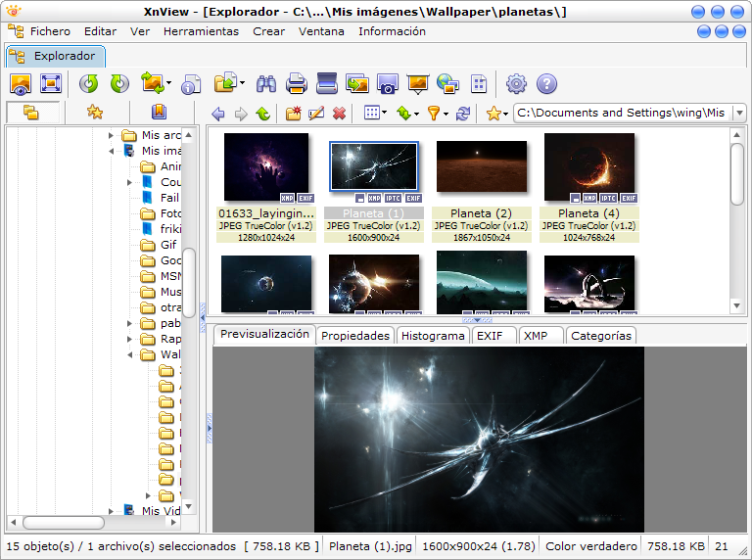Screen dimensions: 752x560
Task: Click the full screen view icon
Action: coord(51,84)
